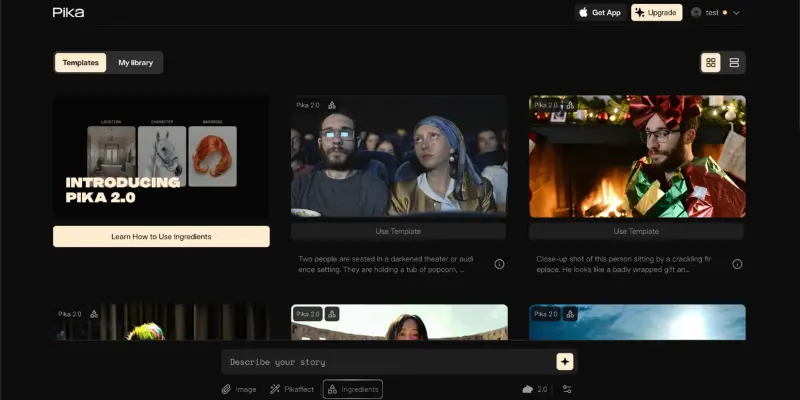This screenshot has width=800, height=400.
Task: Click ingredients icon on the theater template
Action: point(332,105)
